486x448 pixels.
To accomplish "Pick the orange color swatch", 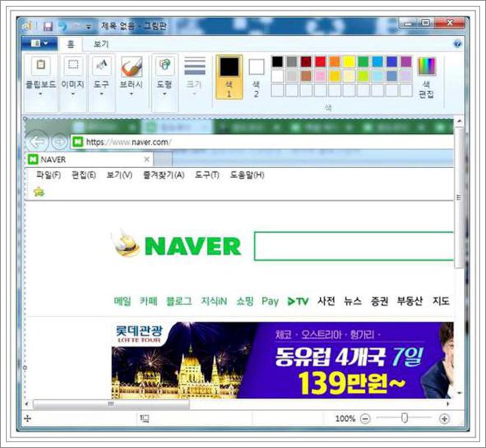I will 335,62.
